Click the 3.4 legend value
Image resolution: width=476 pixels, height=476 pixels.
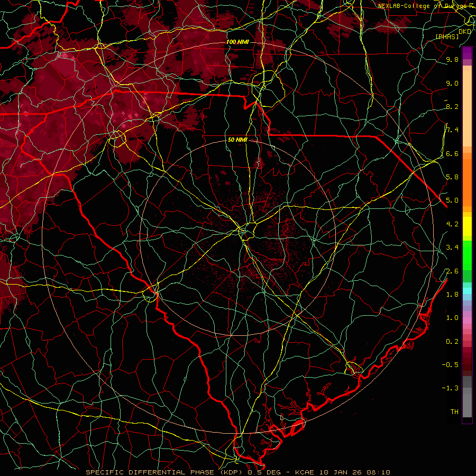click(x=452, y=248)
